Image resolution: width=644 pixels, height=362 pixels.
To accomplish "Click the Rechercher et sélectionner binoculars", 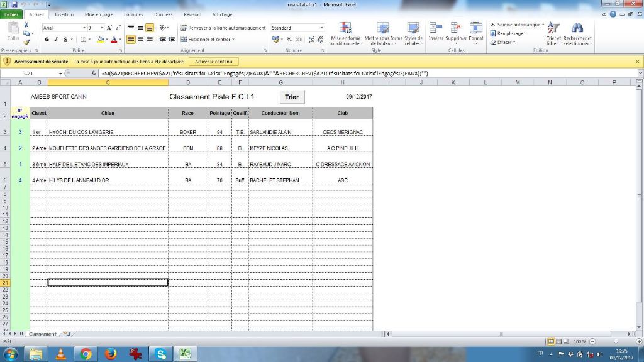I will [577, 29].
